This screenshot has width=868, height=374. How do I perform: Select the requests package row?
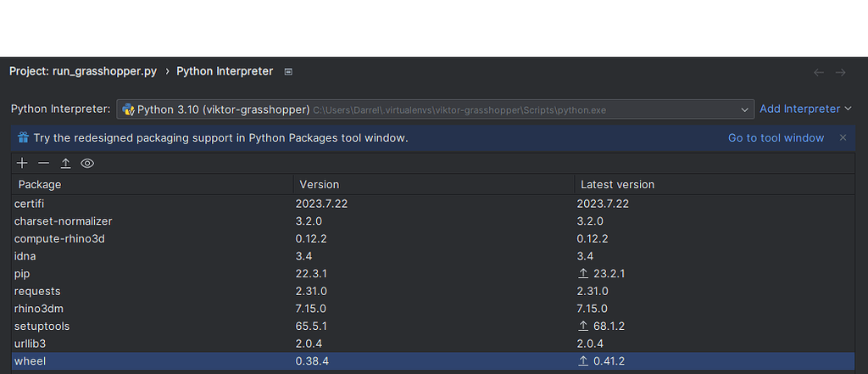tap(433, 291)
